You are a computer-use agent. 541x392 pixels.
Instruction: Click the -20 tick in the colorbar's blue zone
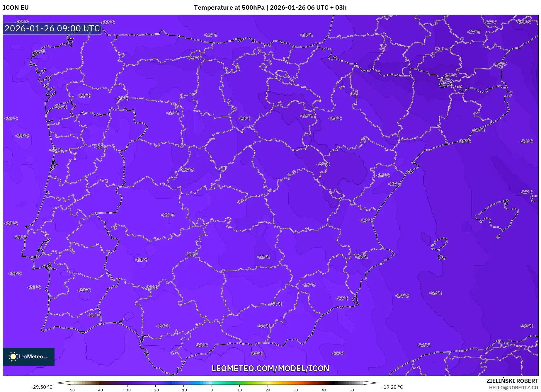click(155, 390)
